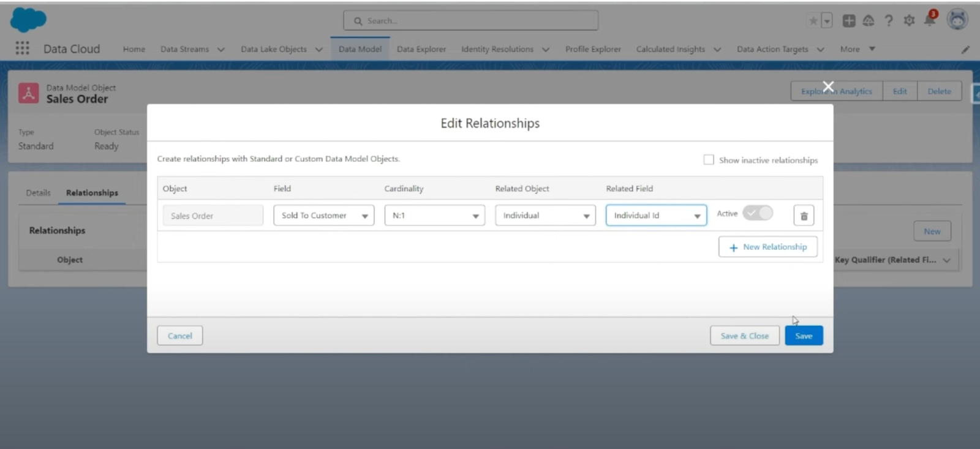The width and height of the screenshot is (980, 449).
Task: Open the Individual Id related field dropdown
Action: click(x=656, y=216)
